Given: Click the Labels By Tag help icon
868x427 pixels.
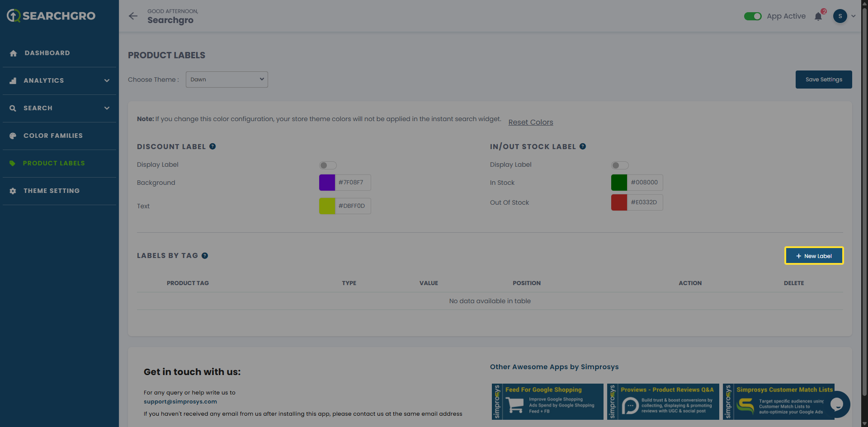Looking at the screenshot, I should (x=205, y=256).
